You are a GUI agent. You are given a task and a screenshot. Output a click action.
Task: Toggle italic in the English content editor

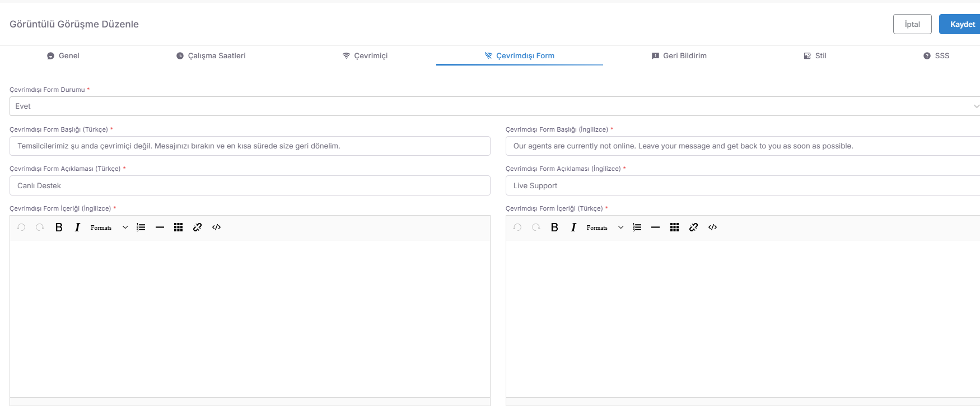[77, 227]
